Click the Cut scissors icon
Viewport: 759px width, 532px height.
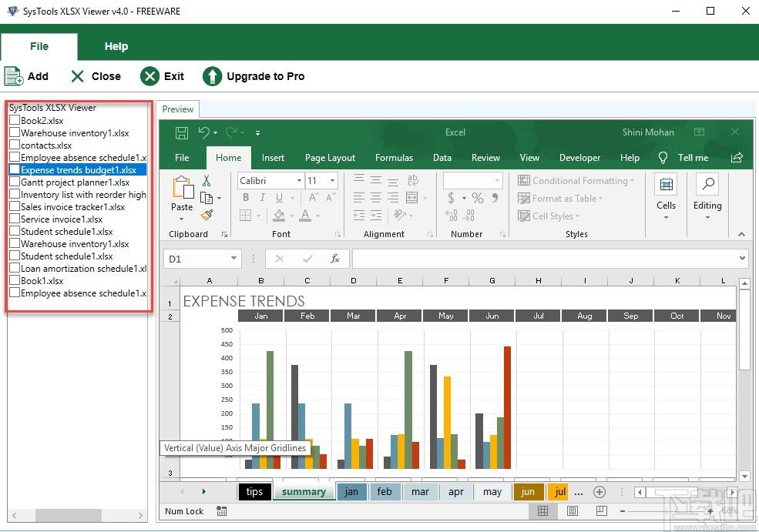[x=207, y=181]
